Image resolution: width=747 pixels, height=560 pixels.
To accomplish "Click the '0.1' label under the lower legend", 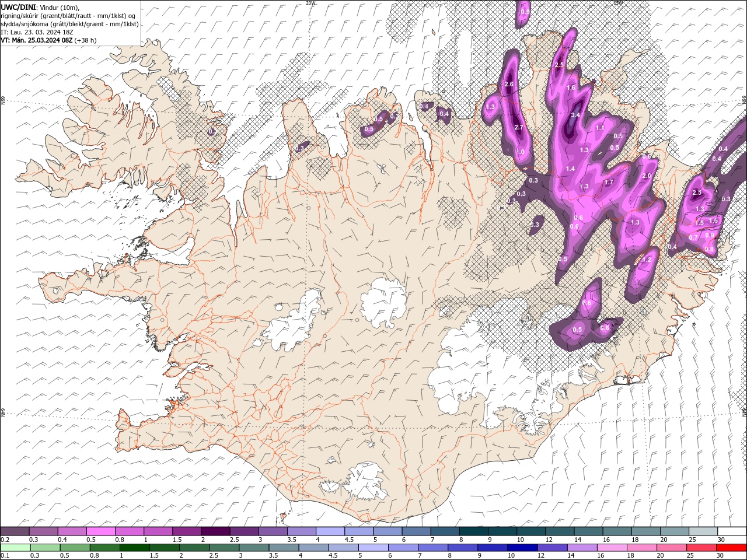I will [5, 556].
